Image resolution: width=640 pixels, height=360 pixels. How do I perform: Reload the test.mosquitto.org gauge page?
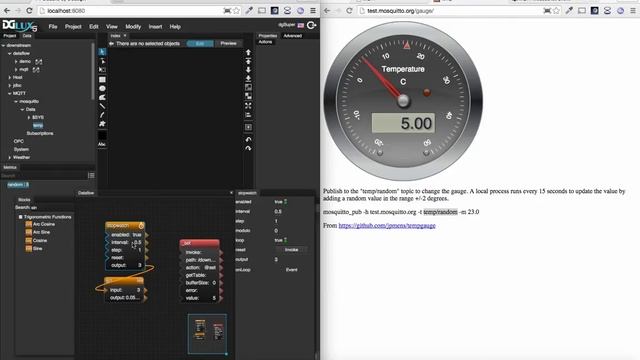coord(349,11)
